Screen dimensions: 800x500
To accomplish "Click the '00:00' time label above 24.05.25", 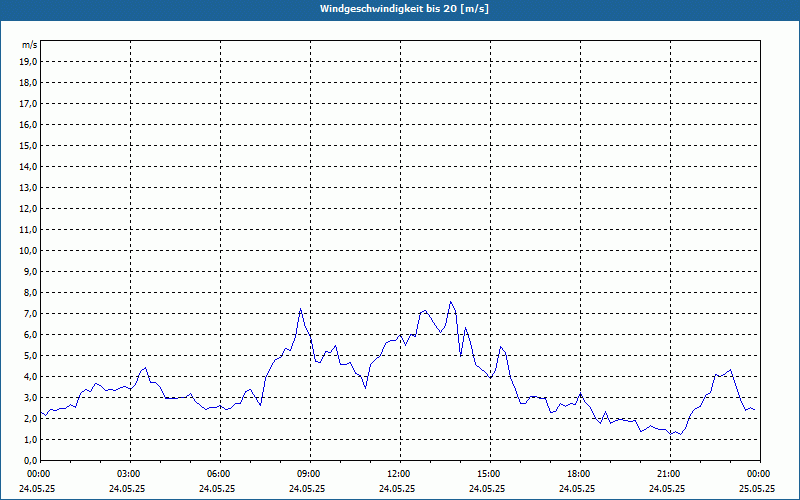I will 38,474.
